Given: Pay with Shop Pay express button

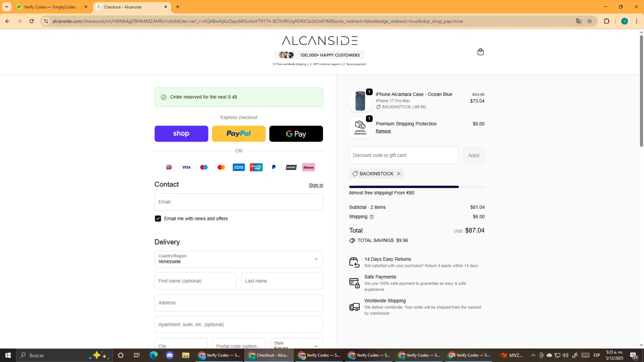Looking at the screenshot, I should click(181, 134).
